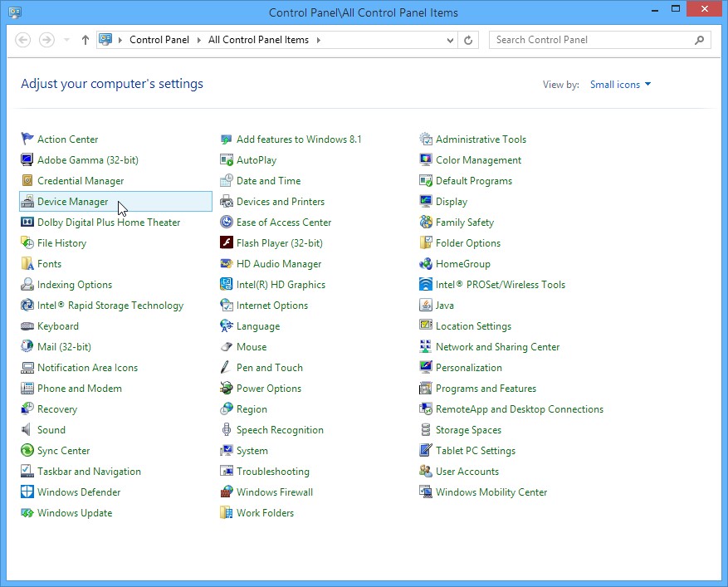
Task: Select the All Control Panel Items breadcrumb
Action: tap(259, 40)
